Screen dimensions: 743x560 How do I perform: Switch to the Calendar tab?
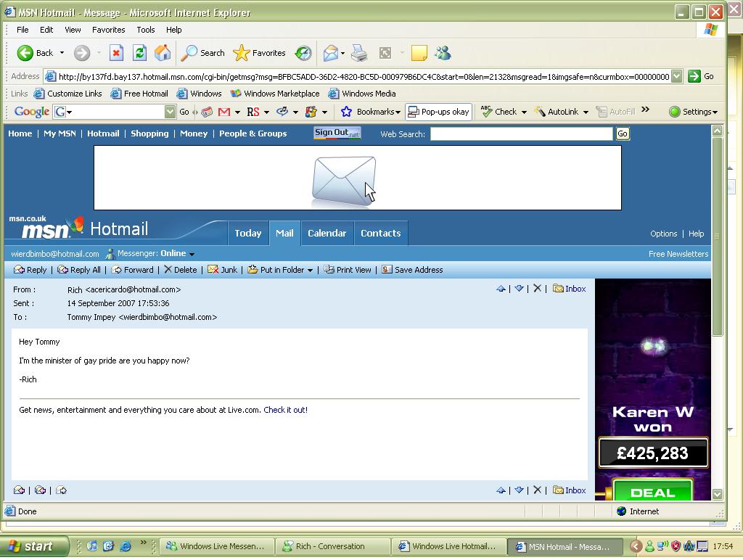point(327,233)
